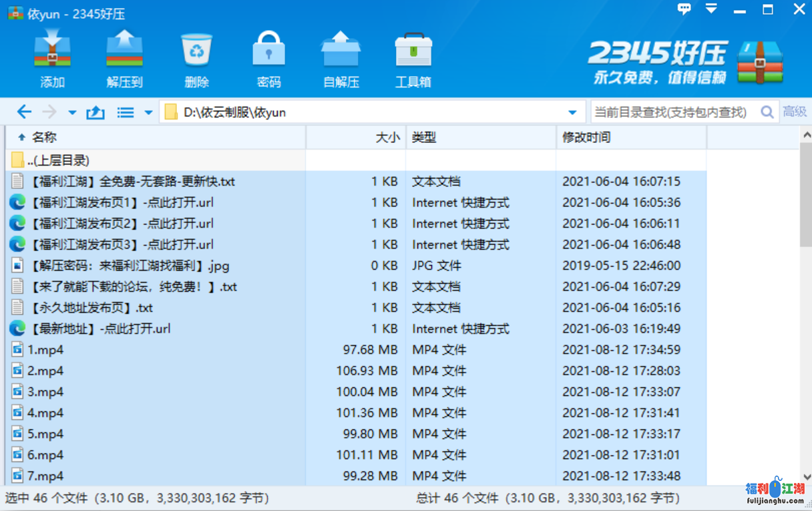Click the 高级 advanced search link
This screenshot has width=812, height=511.
click(795, 112)
